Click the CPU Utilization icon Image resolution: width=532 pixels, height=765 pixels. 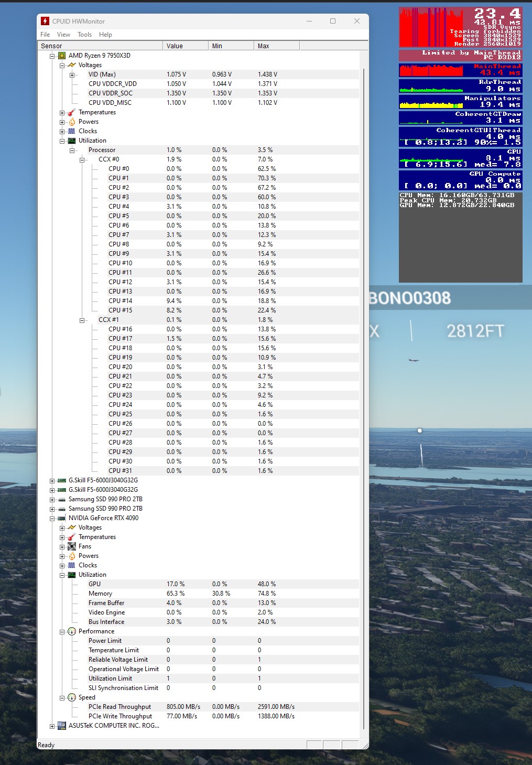coord(72,141)
